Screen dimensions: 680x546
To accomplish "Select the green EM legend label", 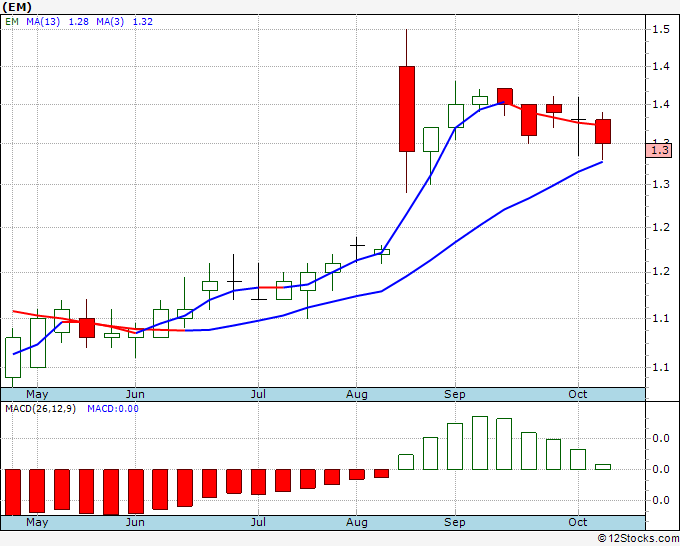I will click(x=12, y=21).
